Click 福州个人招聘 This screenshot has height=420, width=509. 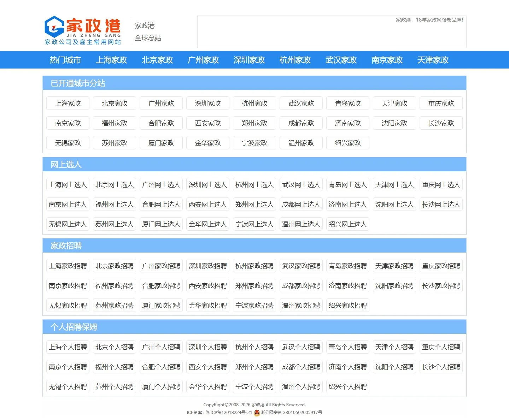click(115, 367)
